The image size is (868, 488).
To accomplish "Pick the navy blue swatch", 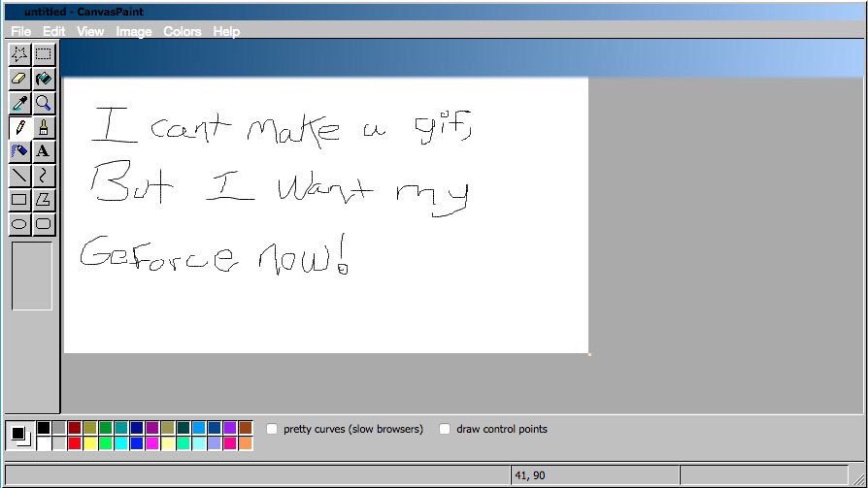I will (x=137, y=428).
